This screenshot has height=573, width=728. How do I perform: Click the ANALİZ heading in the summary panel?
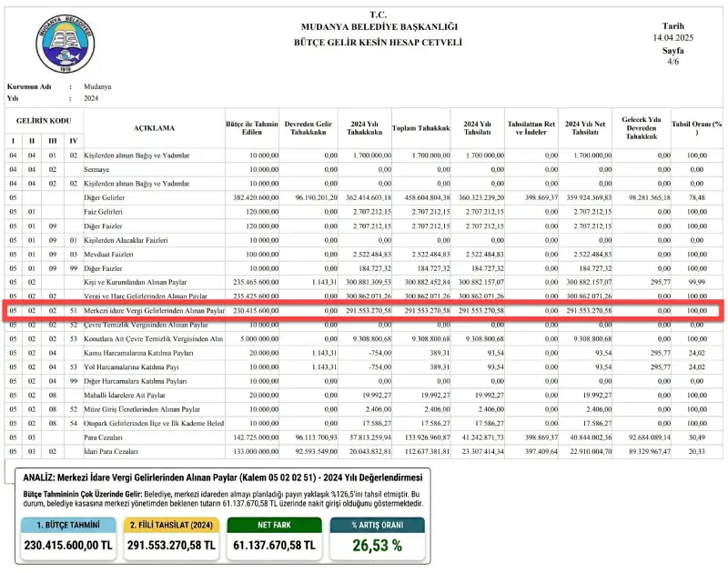[x=45, y=475]
